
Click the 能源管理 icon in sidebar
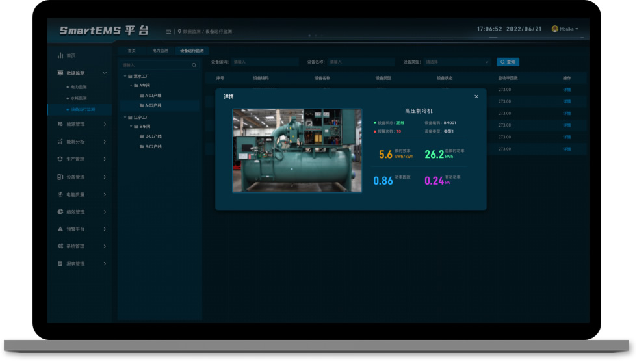click(x=60, y=124)
